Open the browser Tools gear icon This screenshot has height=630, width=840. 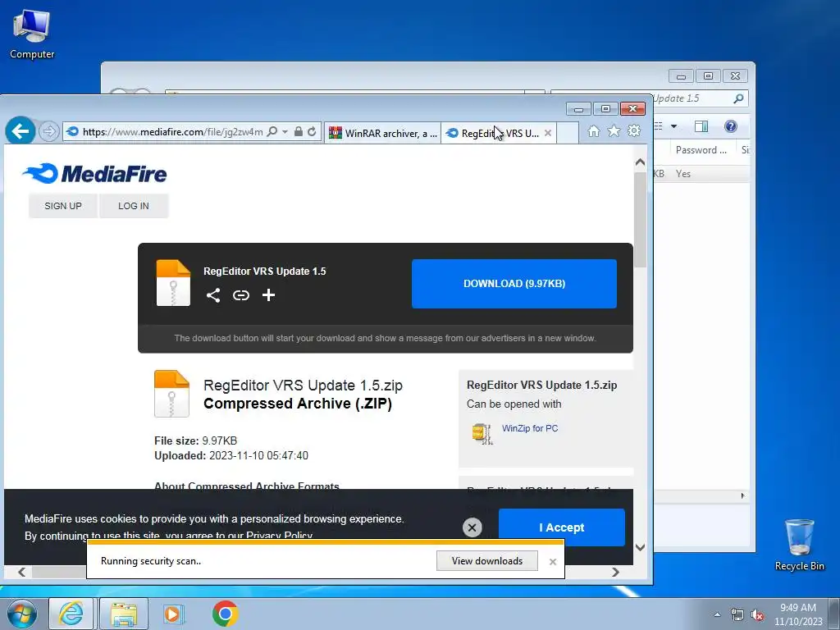[x=634, y=131]
